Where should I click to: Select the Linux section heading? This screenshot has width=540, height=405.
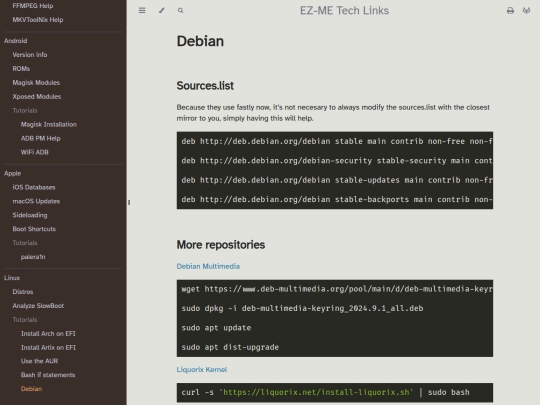coord(12,278)
